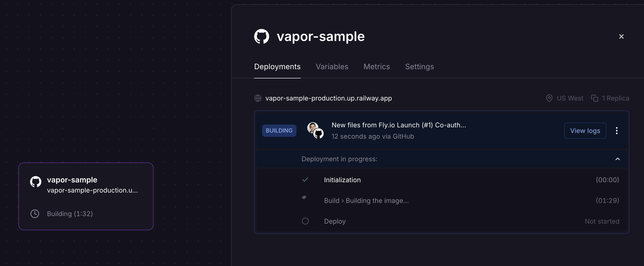Click the replica copy icon
Screen dimensions: 644x266
pyautogui.click(x=594, y=98)
